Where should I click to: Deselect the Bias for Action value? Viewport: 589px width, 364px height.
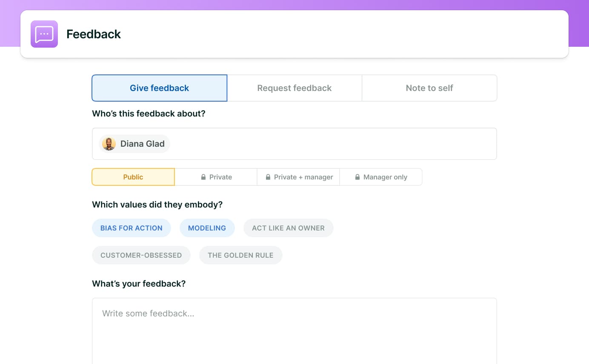[x=131, y=228]
